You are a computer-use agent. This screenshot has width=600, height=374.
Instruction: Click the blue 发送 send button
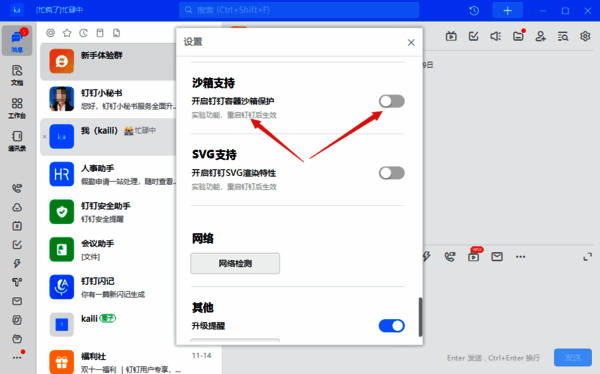pyautogui.click(x=572, y=358)
